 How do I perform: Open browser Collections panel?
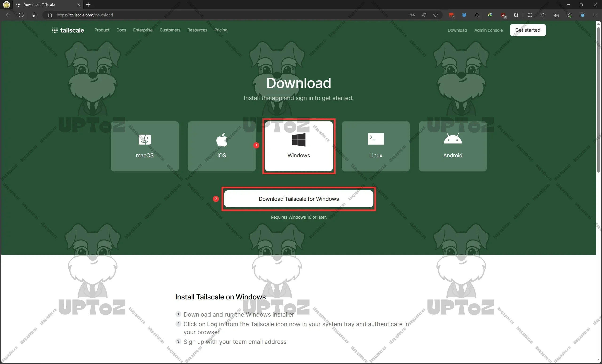coord(556,15)
